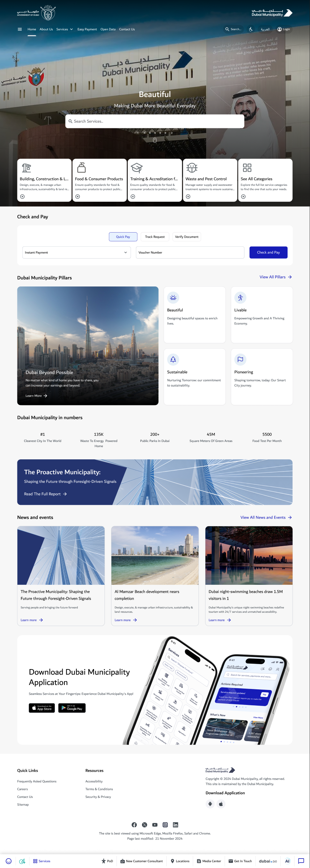Open Contact Us in top navigation

point(127,29)
